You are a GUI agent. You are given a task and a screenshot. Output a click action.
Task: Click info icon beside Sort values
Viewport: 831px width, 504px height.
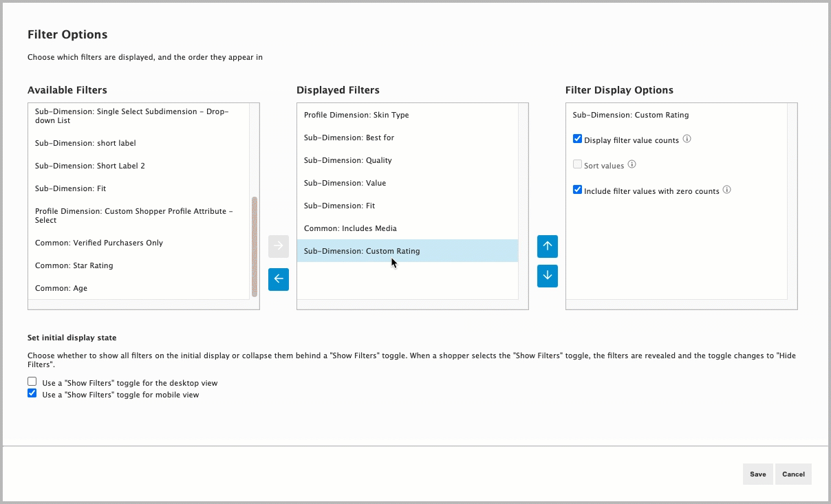[x=632, y=164]
